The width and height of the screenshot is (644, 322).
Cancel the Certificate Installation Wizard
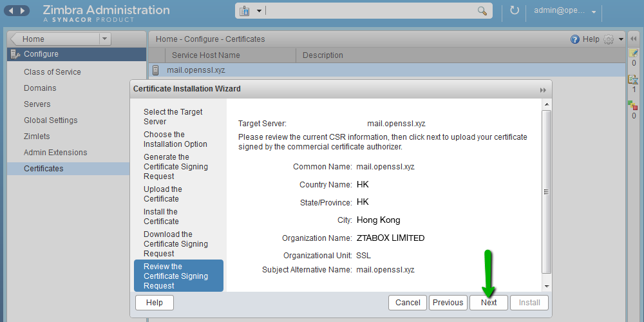click(408, 303)
